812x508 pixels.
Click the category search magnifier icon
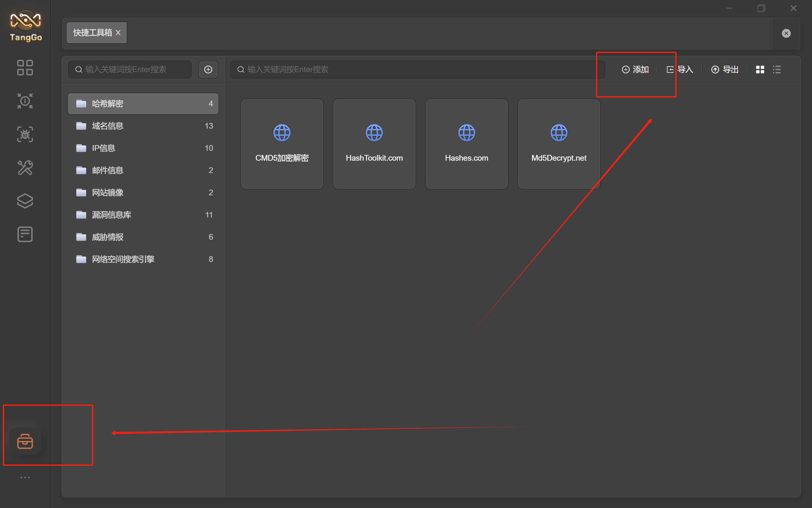[79, 70]
